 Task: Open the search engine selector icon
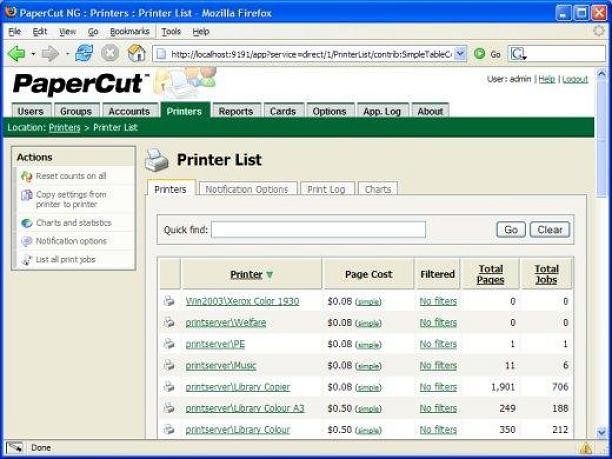point(518,54)
